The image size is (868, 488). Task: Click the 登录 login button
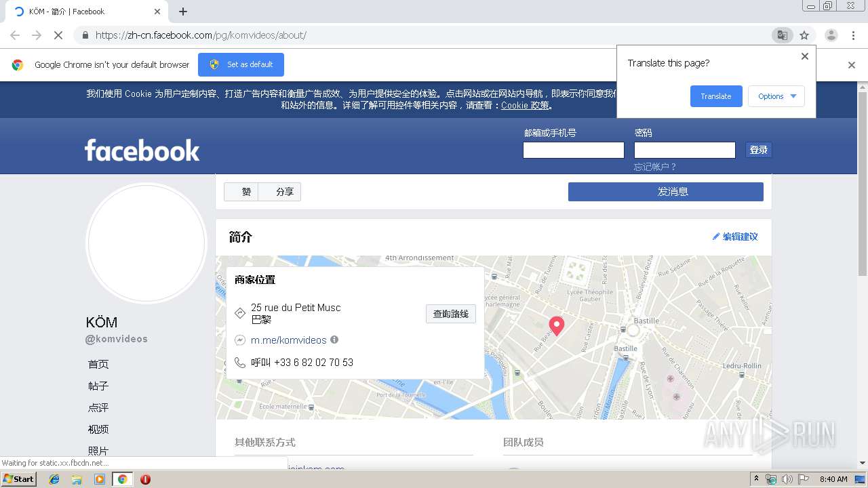[759, 150]
